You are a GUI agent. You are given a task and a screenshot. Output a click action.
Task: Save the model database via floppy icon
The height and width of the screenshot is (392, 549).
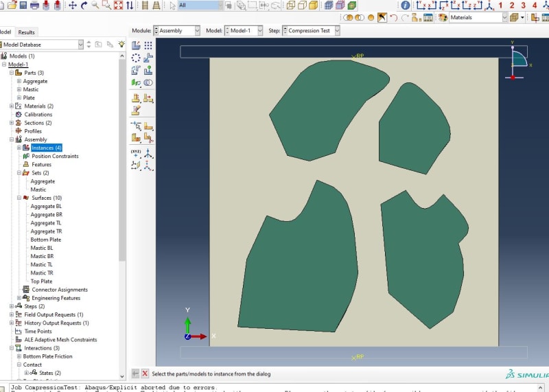point(23,5)
